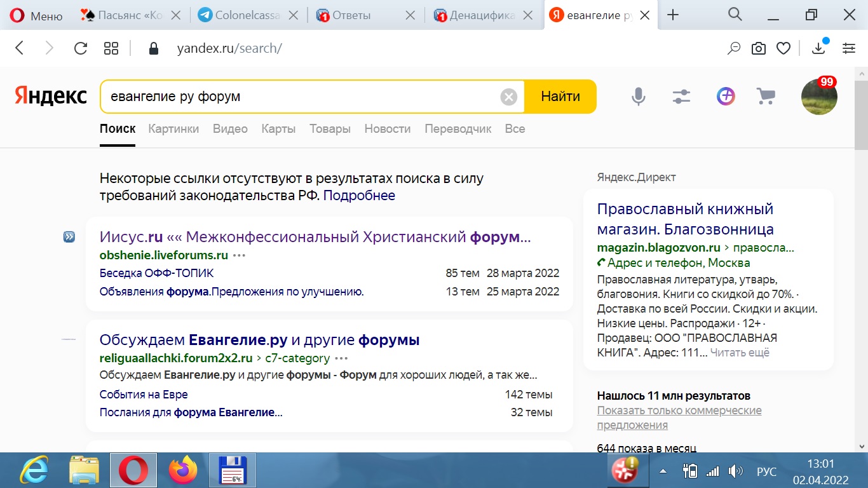
Task: Switch to the Новости tab
Action: [x=388, y=129]
